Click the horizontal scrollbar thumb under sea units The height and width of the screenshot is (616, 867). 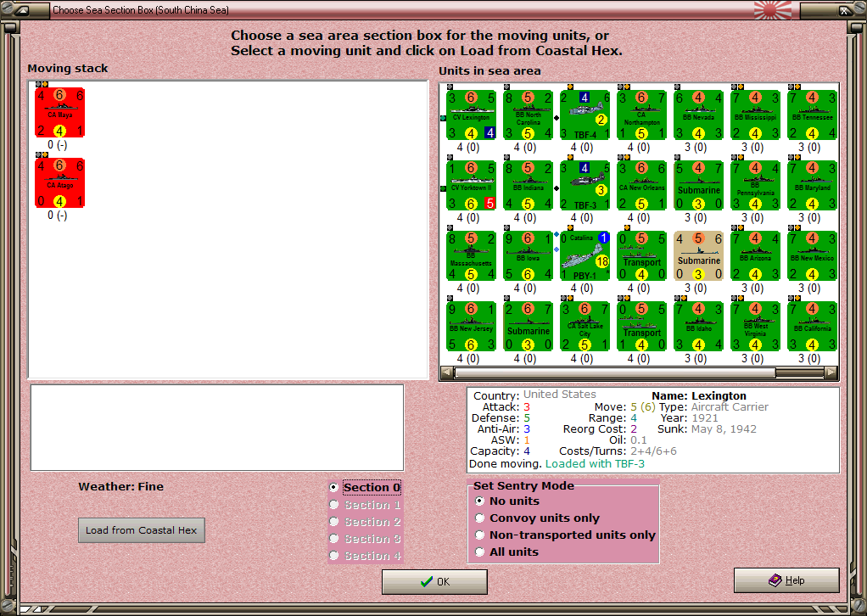click(x=615, y=373)
